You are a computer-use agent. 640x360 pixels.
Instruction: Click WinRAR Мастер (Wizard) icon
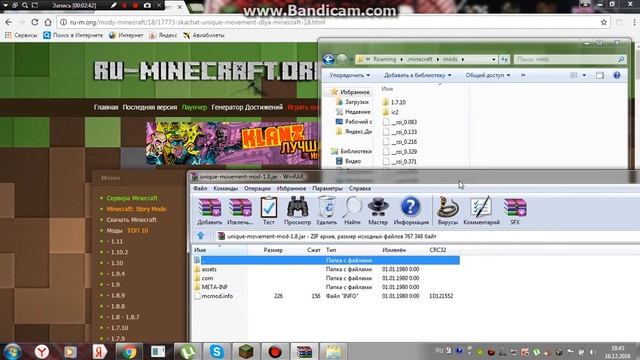coord(378,211)
